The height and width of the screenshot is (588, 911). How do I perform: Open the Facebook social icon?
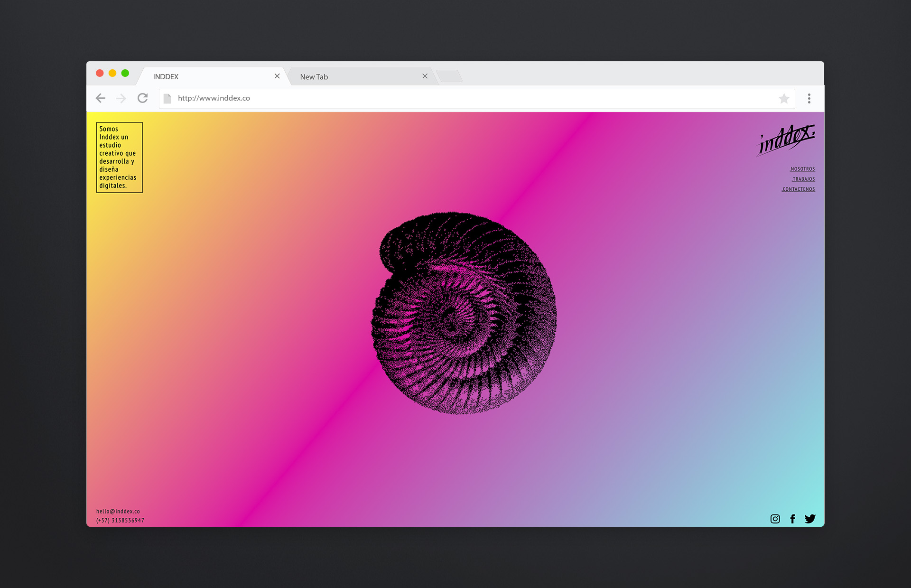click(x=792, y=519)
